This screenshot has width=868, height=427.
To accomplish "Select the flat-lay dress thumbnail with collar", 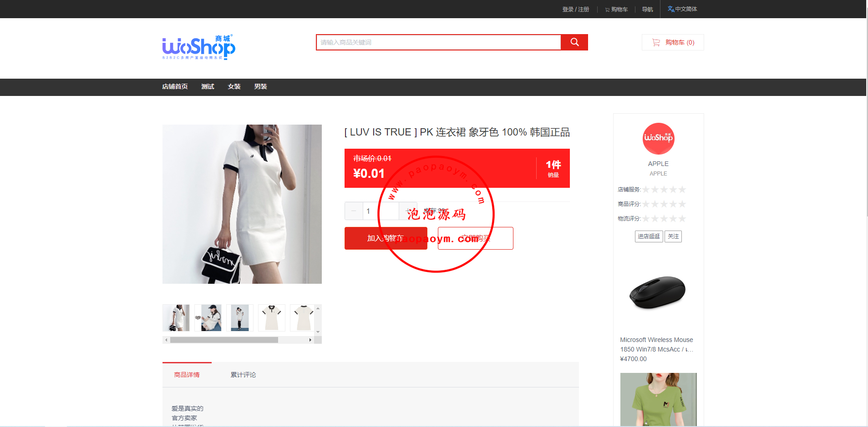I will 272,318.
